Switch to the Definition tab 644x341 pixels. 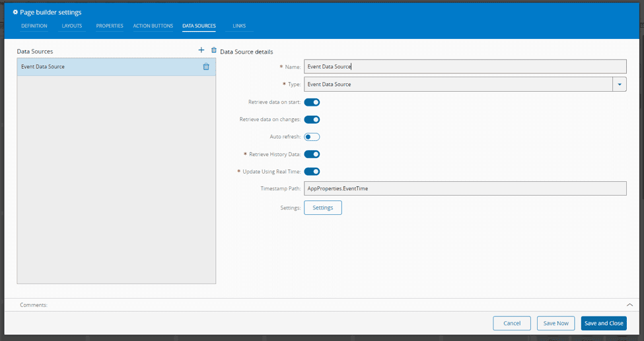coord(34,26)
